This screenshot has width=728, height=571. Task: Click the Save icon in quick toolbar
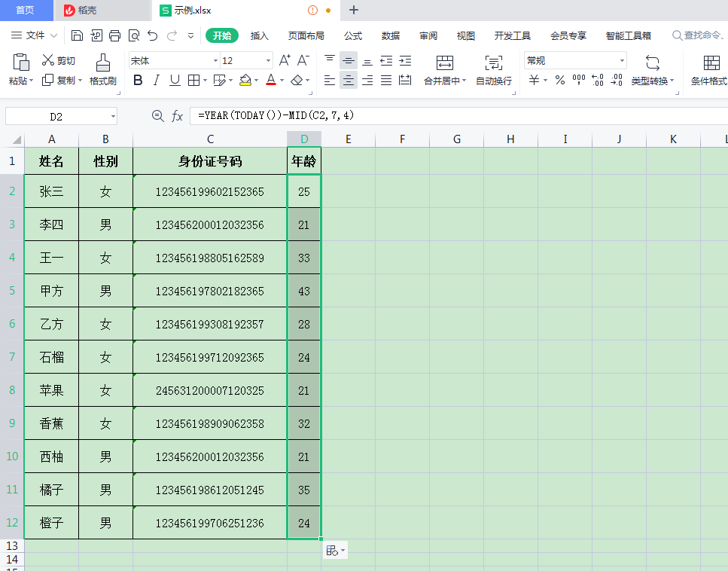pyautogui.click(x=77, y=35)
